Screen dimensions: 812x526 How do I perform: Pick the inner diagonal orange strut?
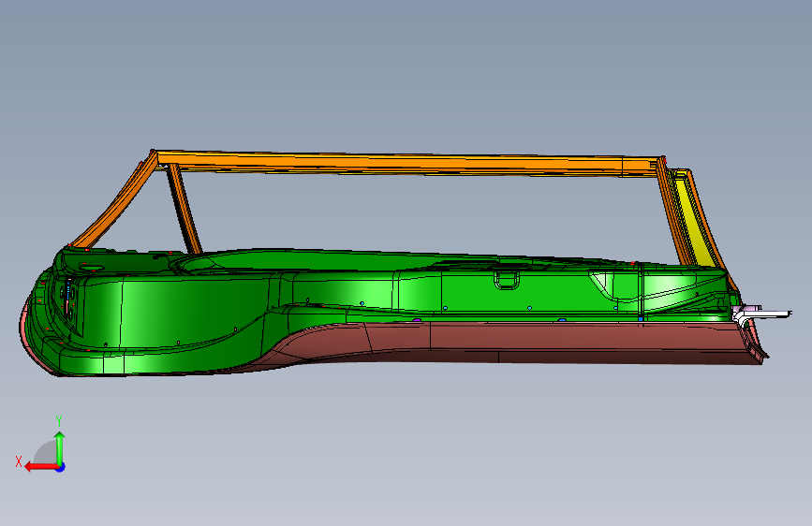tap(184, 209)
